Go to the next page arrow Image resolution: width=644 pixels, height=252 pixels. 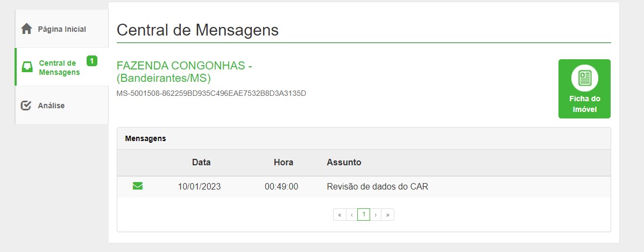click(376, 215)
